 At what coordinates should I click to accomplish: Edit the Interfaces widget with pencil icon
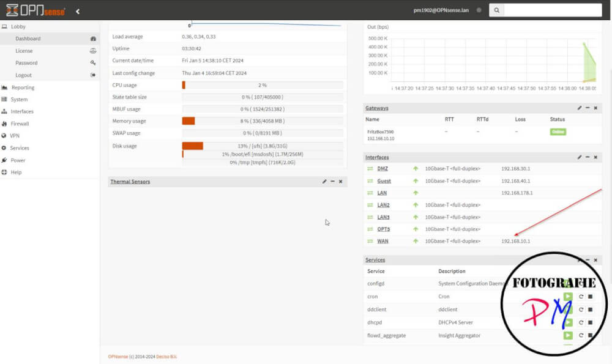click(580, 157)
